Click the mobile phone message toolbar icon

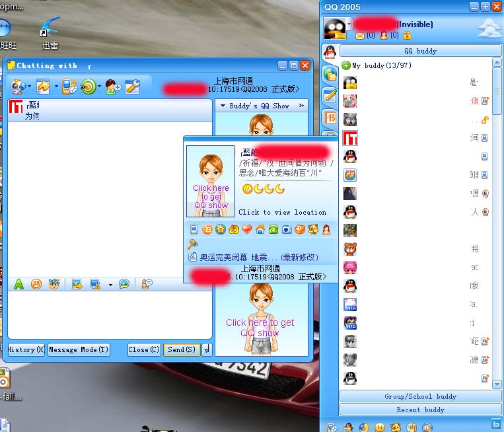click(69, 87)
